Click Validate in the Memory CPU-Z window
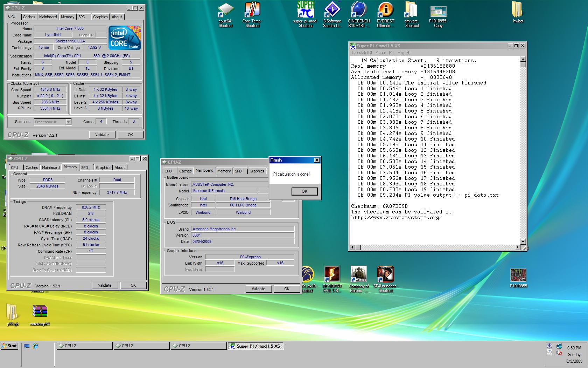The image size is (588, 368). 105,285
